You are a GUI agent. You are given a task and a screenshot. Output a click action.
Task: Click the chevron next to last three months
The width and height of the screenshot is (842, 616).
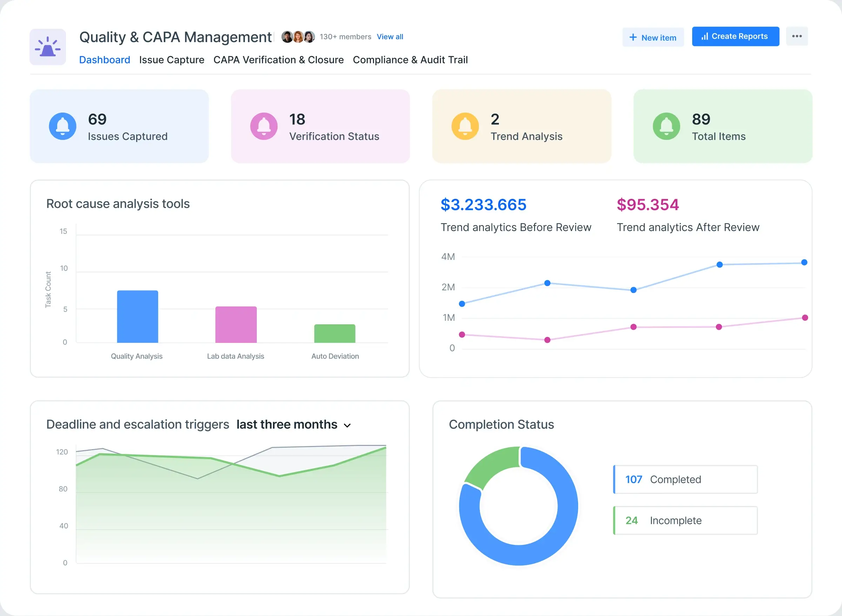click(347, 426)
